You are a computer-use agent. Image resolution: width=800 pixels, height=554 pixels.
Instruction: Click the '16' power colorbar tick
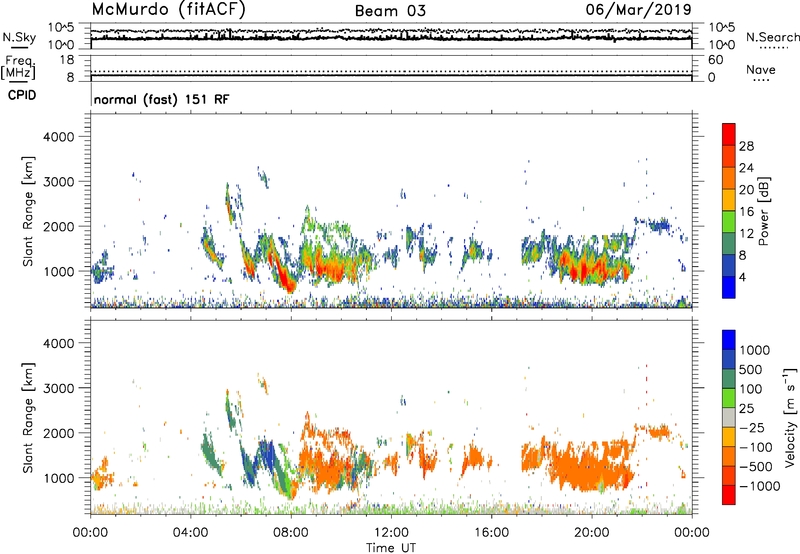746,212
